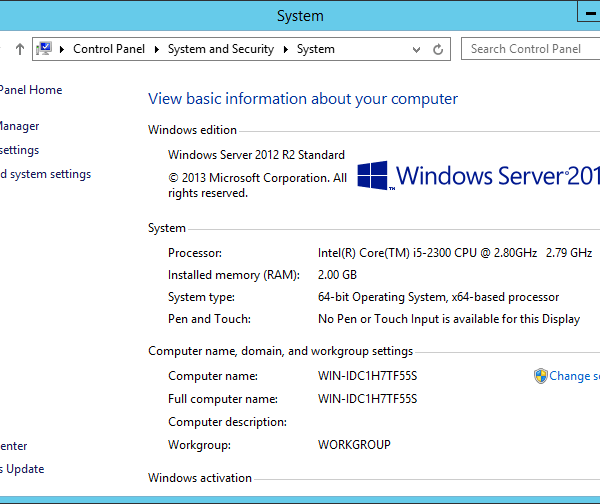Click the 'Installed memory (RAM):' label

tap(234, 275)
